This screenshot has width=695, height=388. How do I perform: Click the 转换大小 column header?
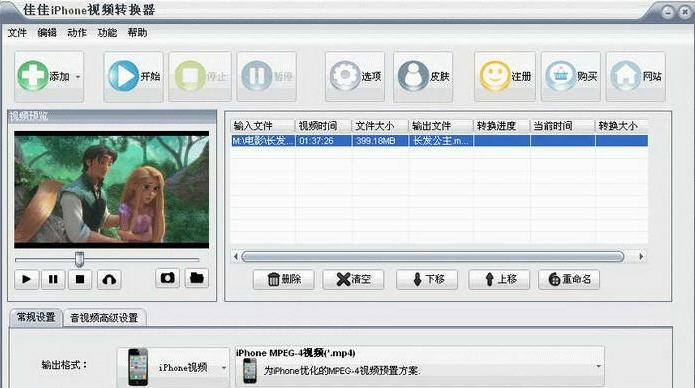[621, 126]
